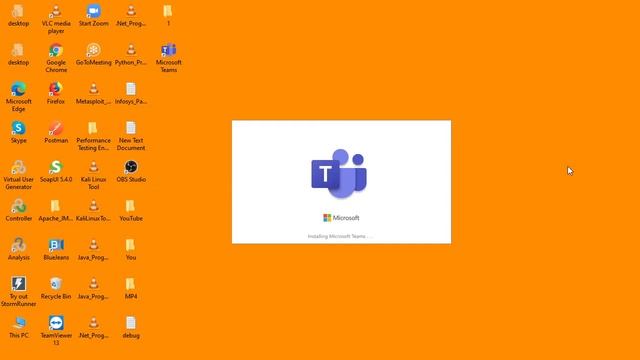
Task: Open the YouTube folder
Action: [131, 211]
